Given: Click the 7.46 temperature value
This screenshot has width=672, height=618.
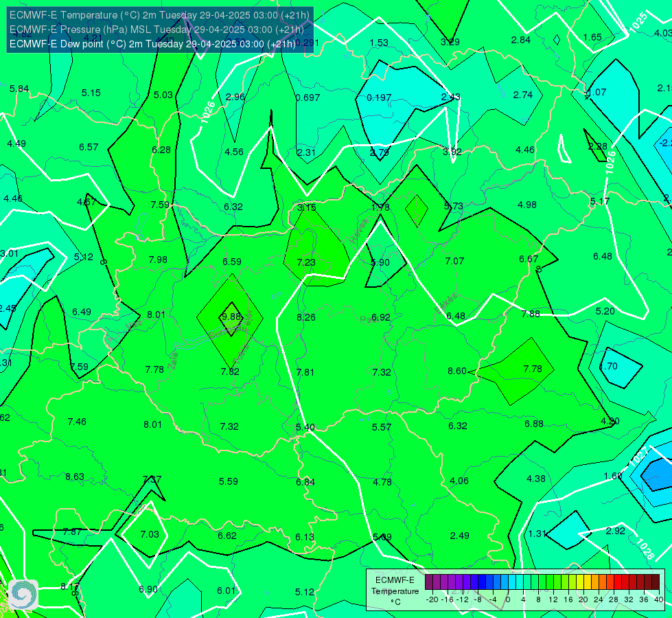Looking at the screenshot, I should click(x=77, y=422).
